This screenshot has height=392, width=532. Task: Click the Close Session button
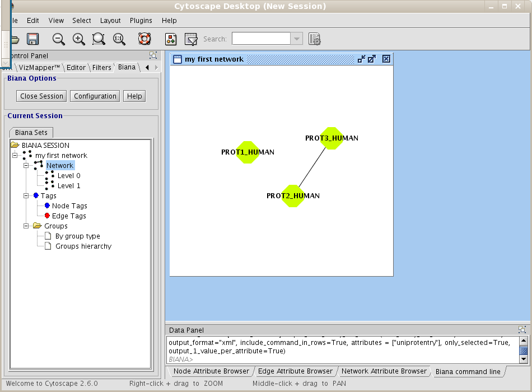click(41, 96)
